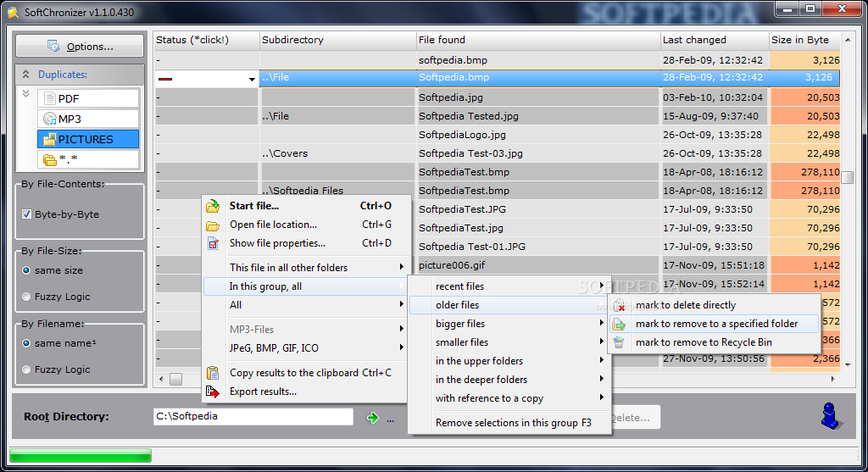The height and width of the screenshot is (472, 868).
Task: Click the horizontal scrollbar thumb of results
Action: [x=175, y=379]
